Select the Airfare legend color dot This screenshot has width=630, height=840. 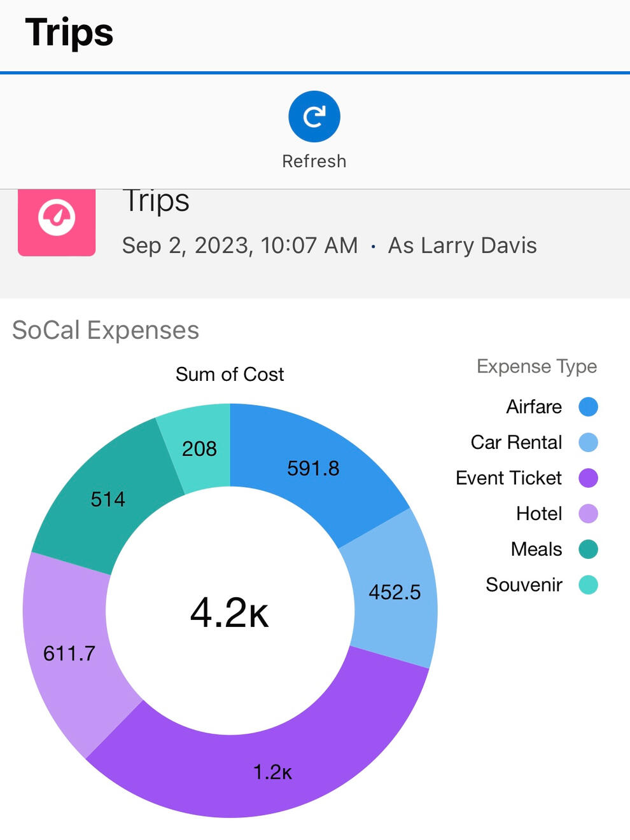[x=588, y=407]
